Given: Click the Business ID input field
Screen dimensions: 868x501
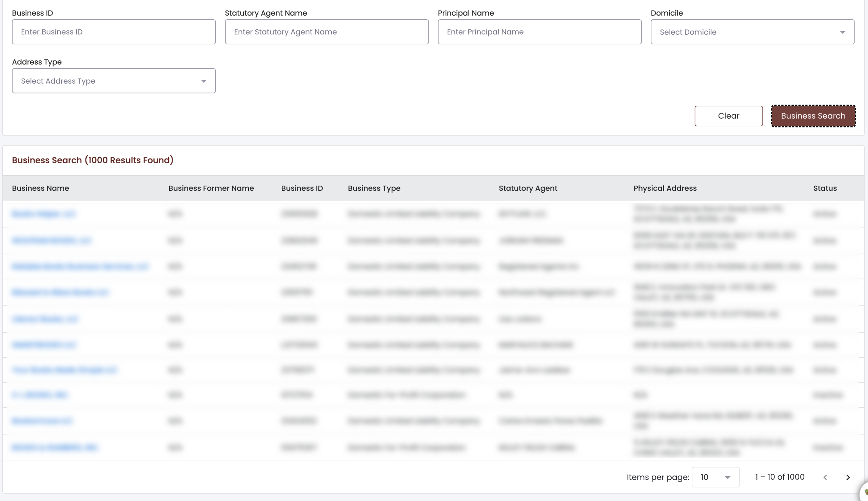Looking at the screenshot, I should [x=114, y=32].
